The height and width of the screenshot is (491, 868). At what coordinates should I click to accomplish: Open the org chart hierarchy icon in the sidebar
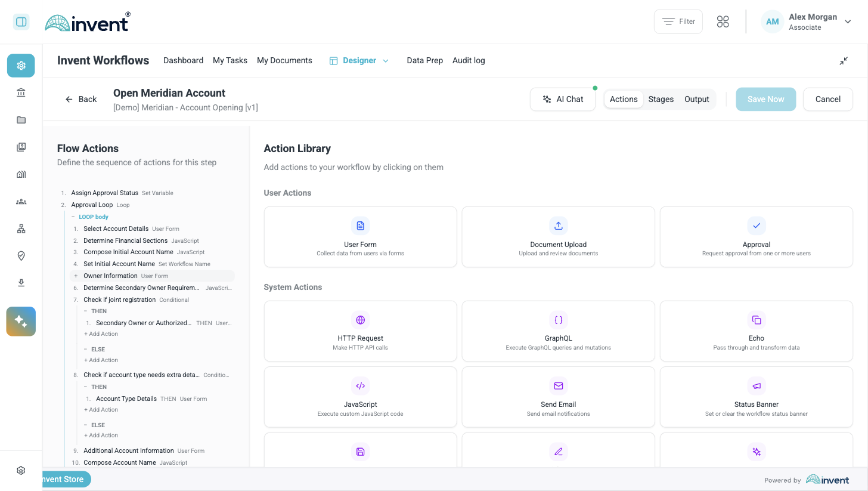coord(21,229)
